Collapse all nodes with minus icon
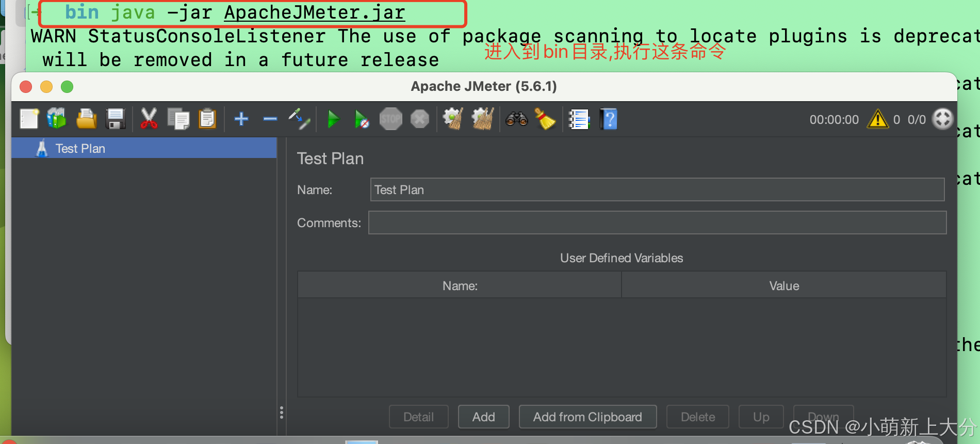Image resolution: width=980 pixels, height=444 pixels. (270, 119)
